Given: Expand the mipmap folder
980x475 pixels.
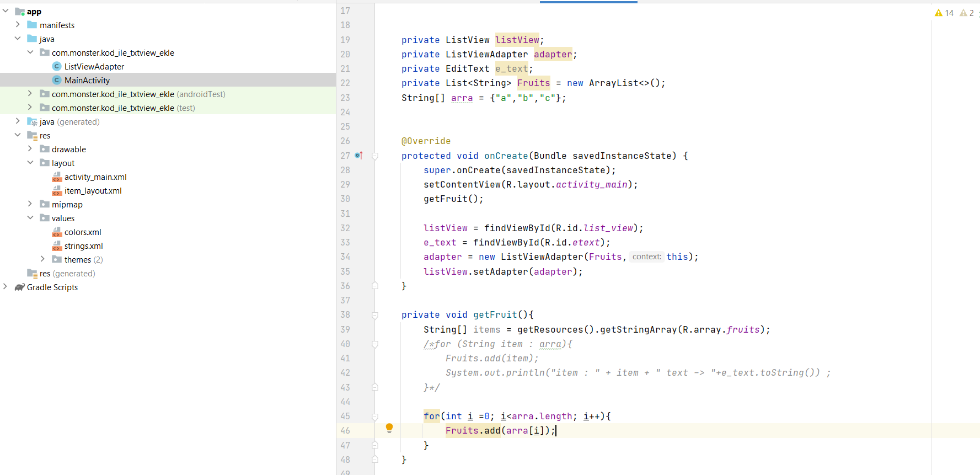Looking at the screenshot, I should [30, 204].
